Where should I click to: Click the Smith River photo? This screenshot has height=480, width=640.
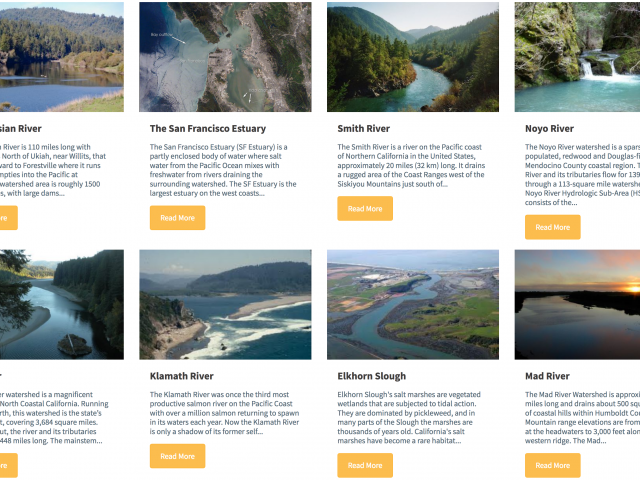413,57
